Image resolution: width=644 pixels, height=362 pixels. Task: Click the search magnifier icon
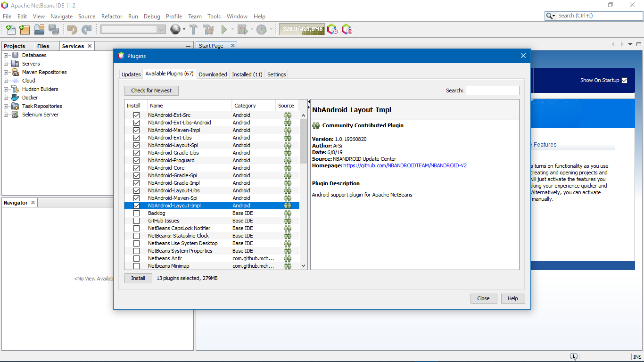point(549,16)
